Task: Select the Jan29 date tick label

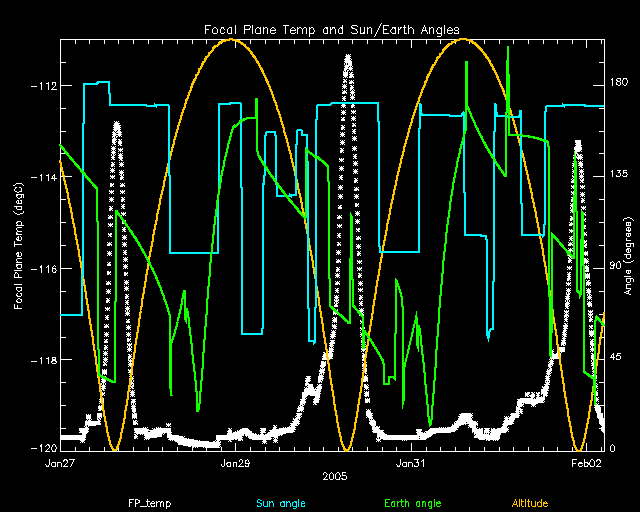Action: [236, 464]
